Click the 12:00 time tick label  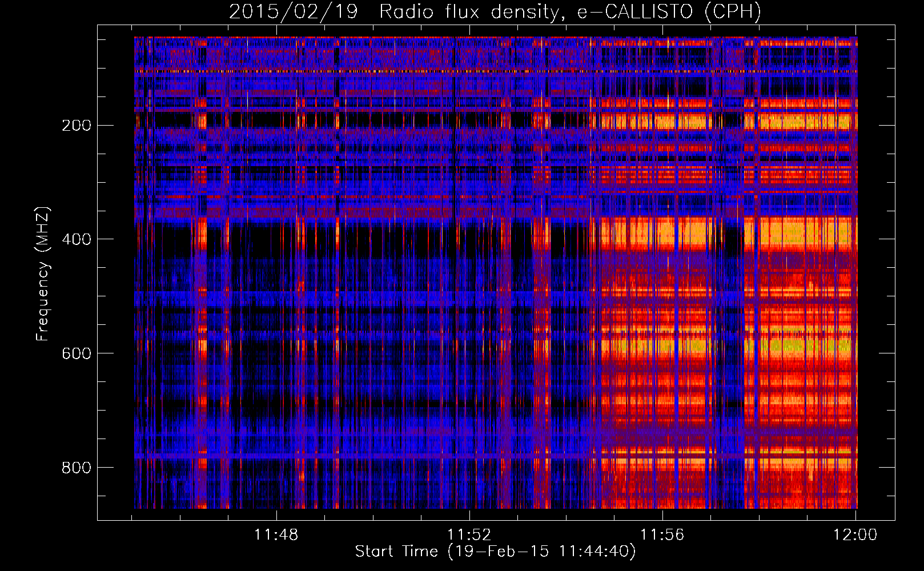pos(855,535)
